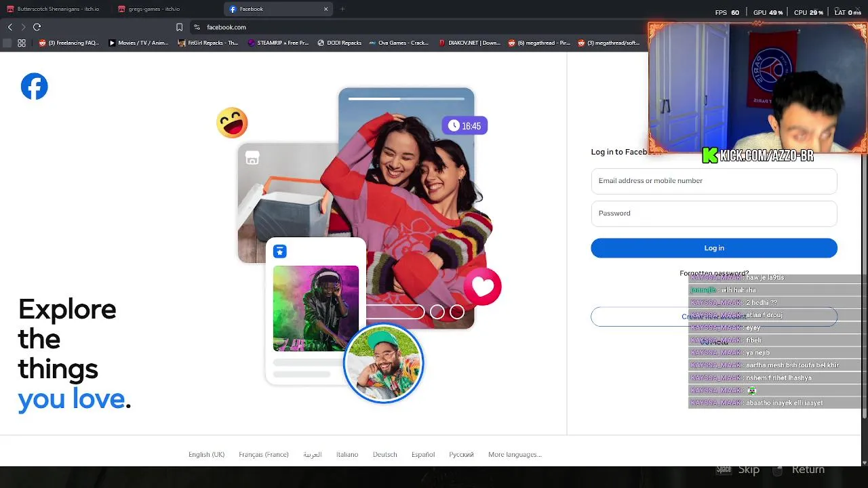
Task: Open the (6) megathread bookmark
Action: coord(539,43)
